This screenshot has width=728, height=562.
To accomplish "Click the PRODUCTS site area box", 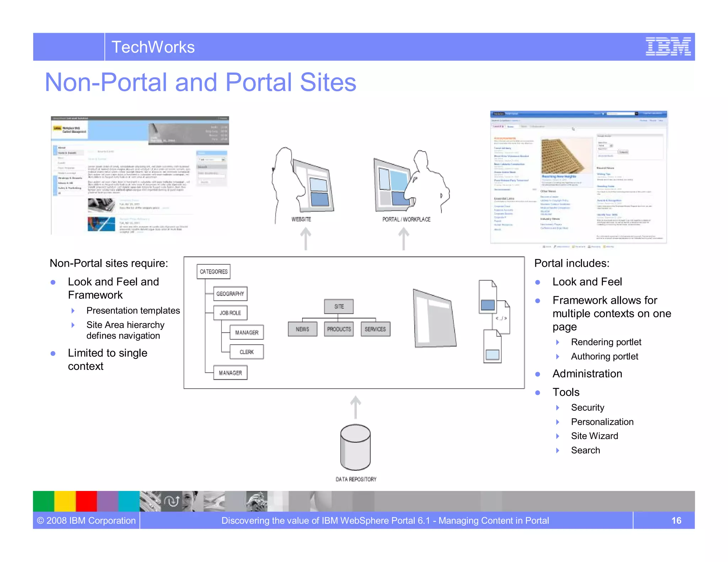I will coord(339,329).
